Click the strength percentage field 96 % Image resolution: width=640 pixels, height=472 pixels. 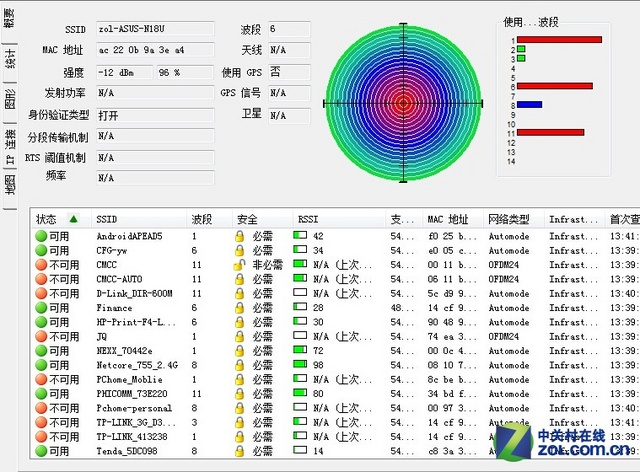pos(185,72)
